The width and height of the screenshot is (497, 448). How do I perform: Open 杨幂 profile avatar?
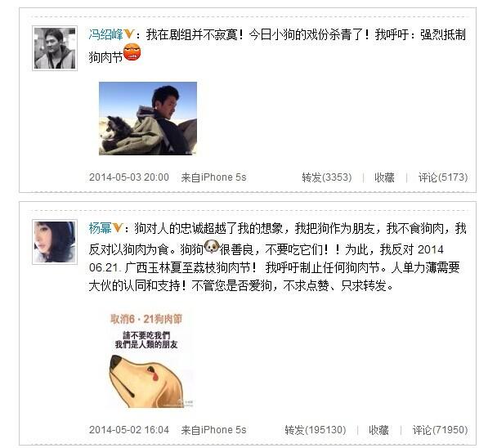pyautogui.click(x=55, y=242)
